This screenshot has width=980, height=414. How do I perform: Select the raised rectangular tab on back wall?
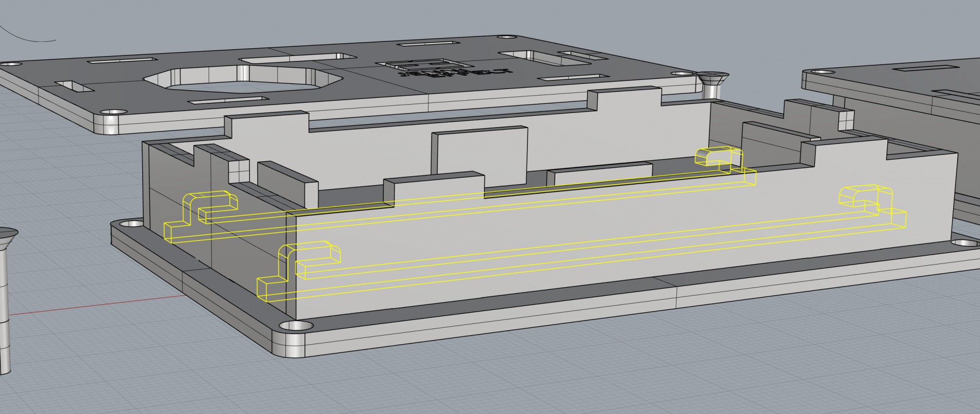480,150
